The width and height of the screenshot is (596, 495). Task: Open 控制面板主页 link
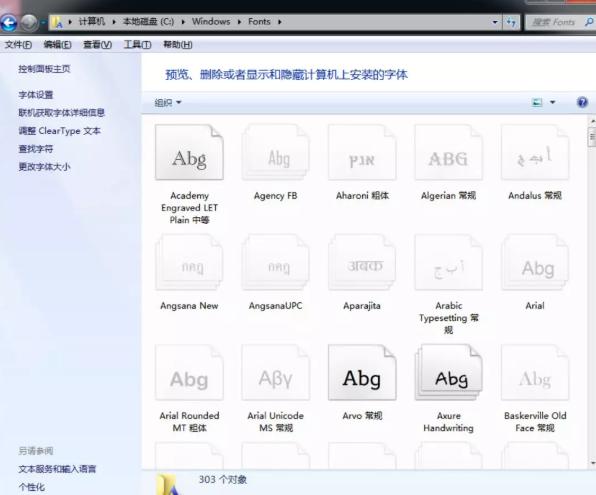[x=44, y=69]
